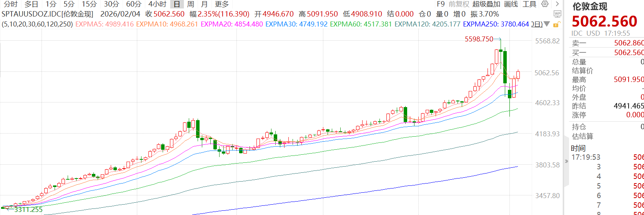Switch to 多日 multi-day view
644x215 pixels.
point(31,4)
